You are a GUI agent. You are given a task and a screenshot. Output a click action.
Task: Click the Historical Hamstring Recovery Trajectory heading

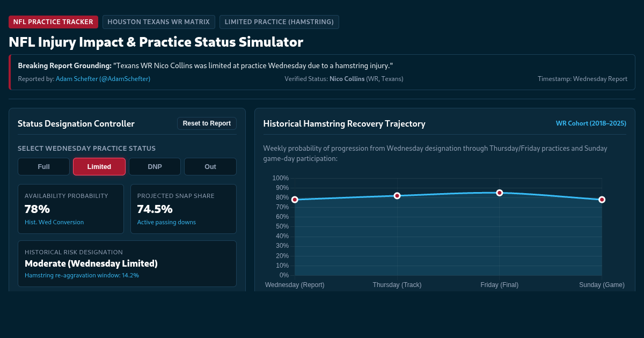345,124
